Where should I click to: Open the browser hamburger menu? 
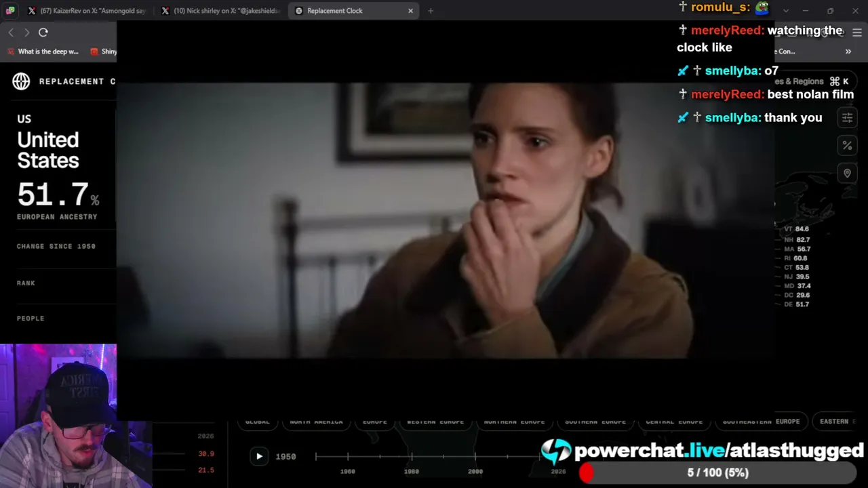[x=857, y=33]
